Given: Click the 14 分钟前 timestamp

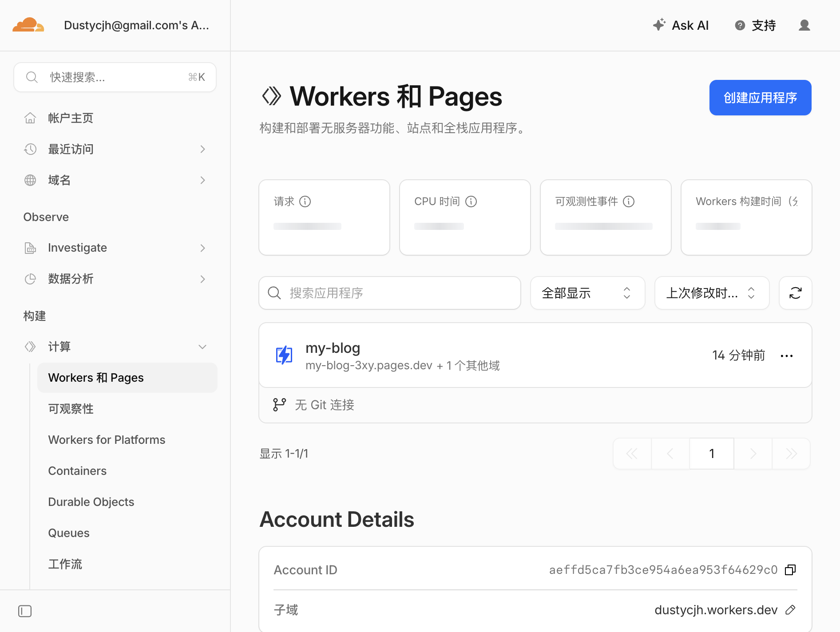Looking at the screenshot, I should [739, 355].
